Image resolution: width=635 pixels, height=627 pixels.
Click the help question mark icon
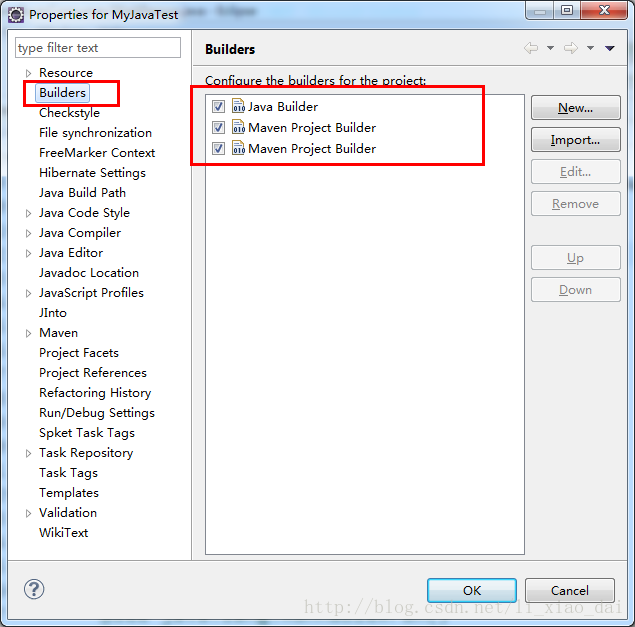point(34,589)
